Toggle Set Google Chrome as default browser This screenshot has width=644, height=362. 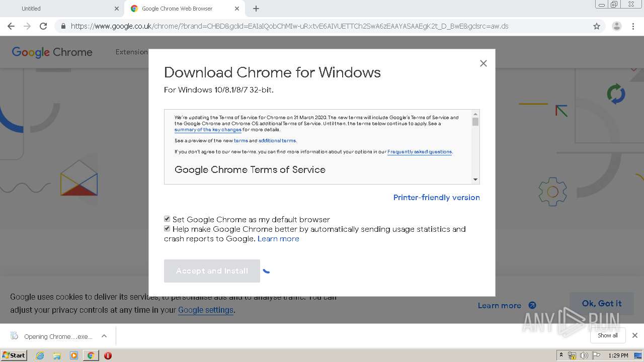(167, 219)
